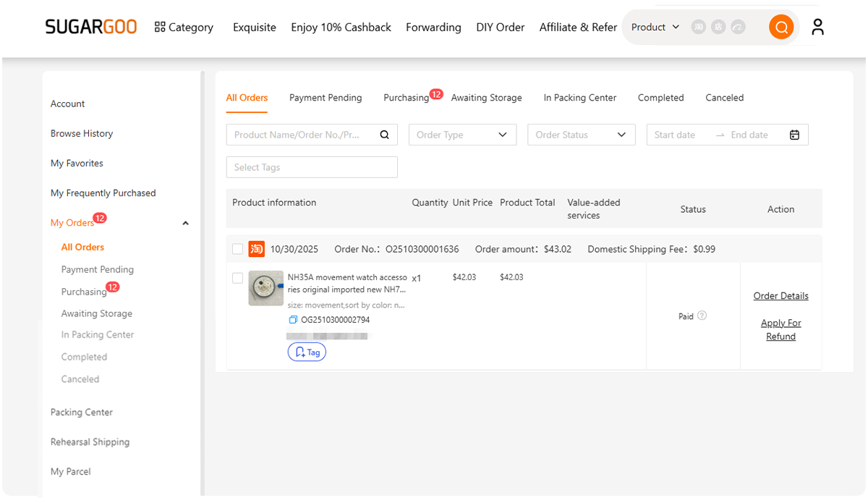
Task: Click the Tag button on the product
Action: click(x=307, y=352)
